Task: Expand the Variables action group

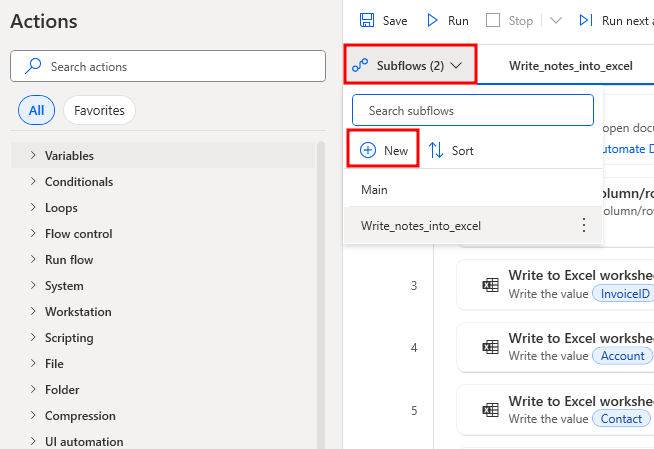Action: point(33,155)
